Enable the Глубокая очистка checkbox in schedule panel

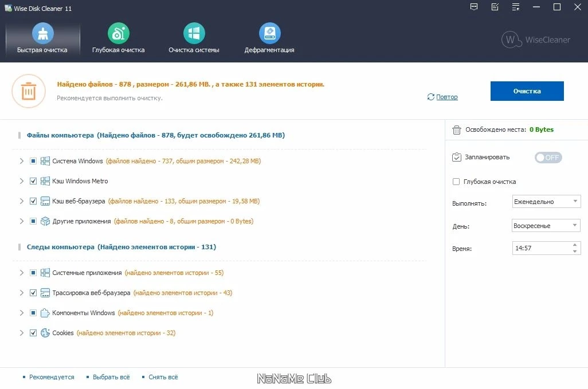(456, 182)
